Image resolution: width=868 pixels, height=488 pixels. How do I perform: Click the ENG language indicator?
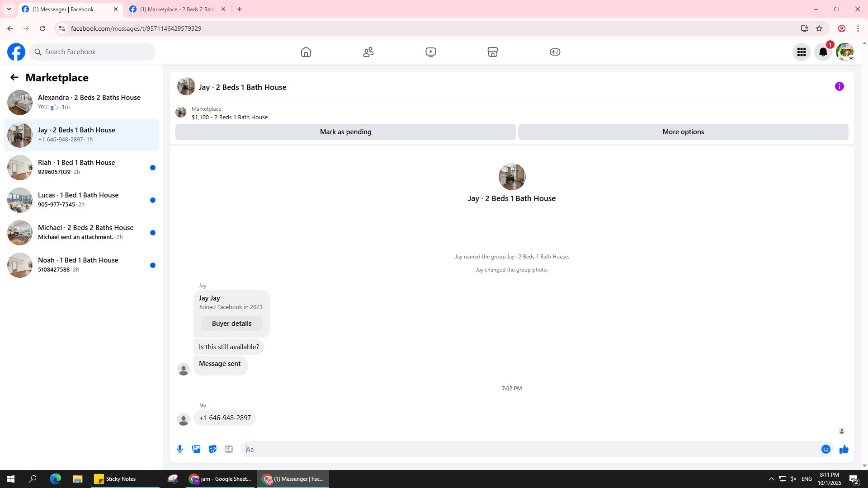coord(807,479)
